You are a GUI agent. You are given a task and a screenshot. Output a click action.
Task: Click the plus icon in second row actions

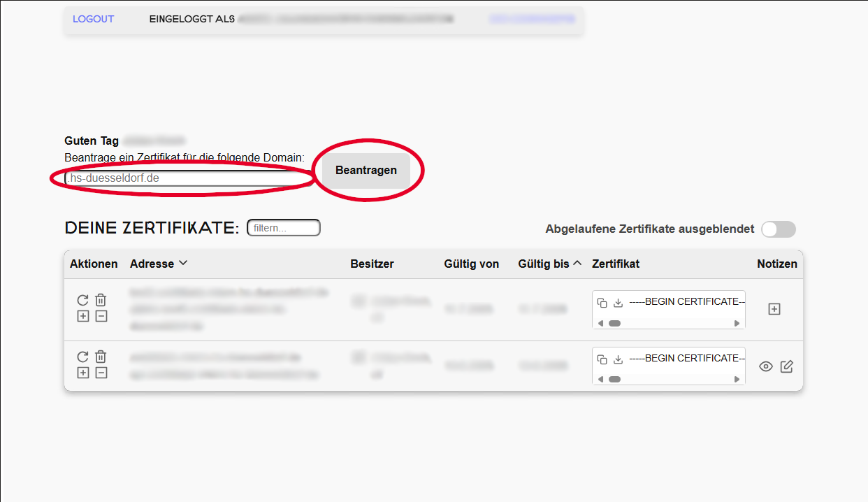(x=82, y=373)
